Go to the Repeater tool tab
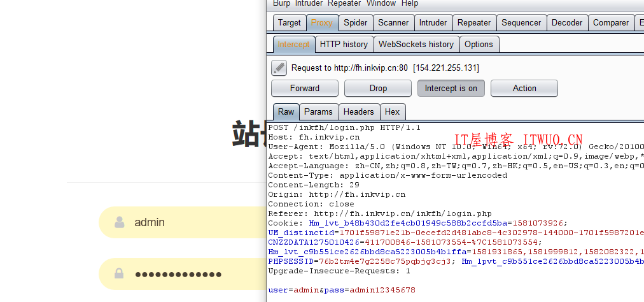The height and width of the screenshot is (302, 644). pos(474,23)
